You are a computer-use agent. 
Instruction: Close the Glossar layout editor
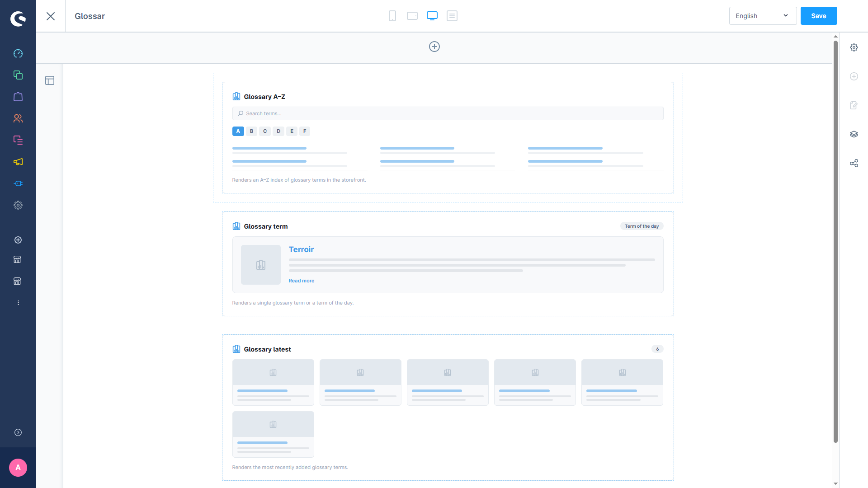(x=51, y=16)
